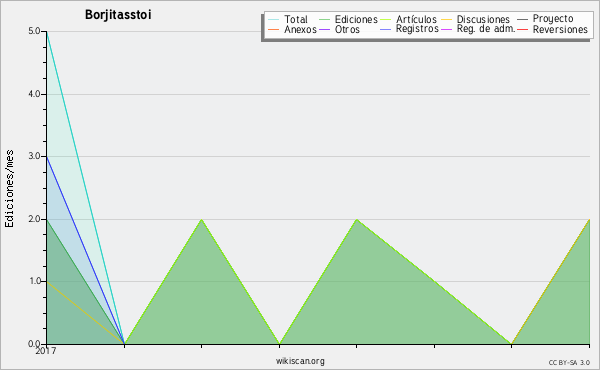Click the chart title Borjitasstoi
The image size is (600, 370).
pos(118,15)
